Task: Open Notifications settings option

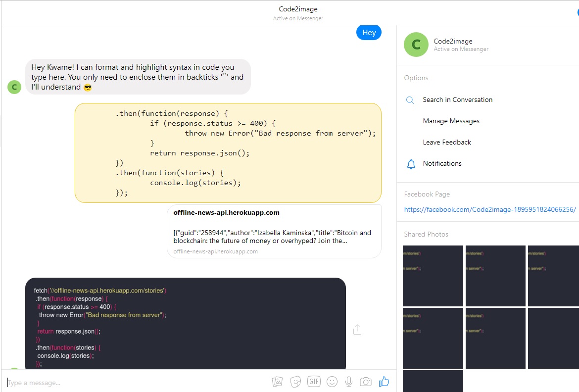Action: (x=442, y=163)
